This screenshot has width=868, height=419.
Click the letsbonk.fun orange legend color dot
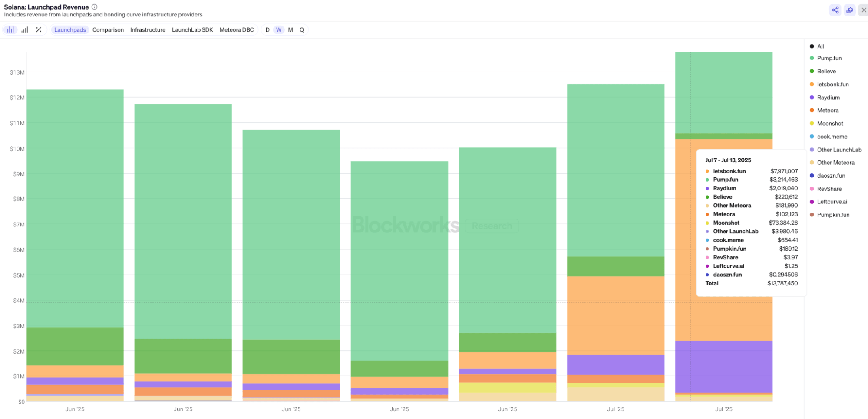pos(812,85)
